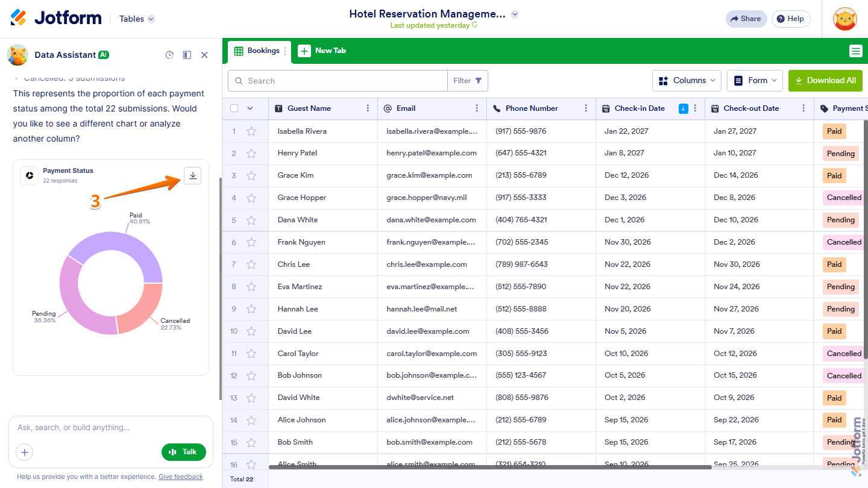This screenshot has width=868, height=488.
Task: Open the user avatar menu
Action: coord(844,19)
